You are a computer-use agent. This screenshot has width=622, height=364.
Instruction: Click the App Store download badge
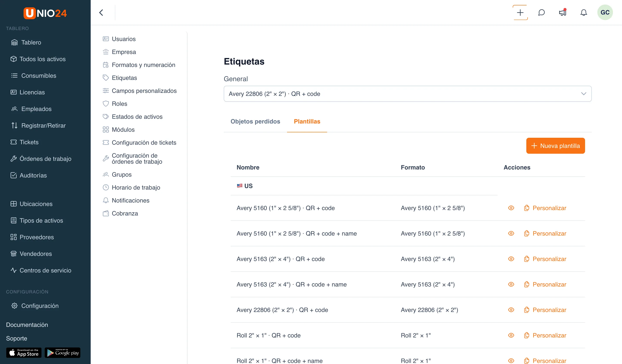[24, 353]
